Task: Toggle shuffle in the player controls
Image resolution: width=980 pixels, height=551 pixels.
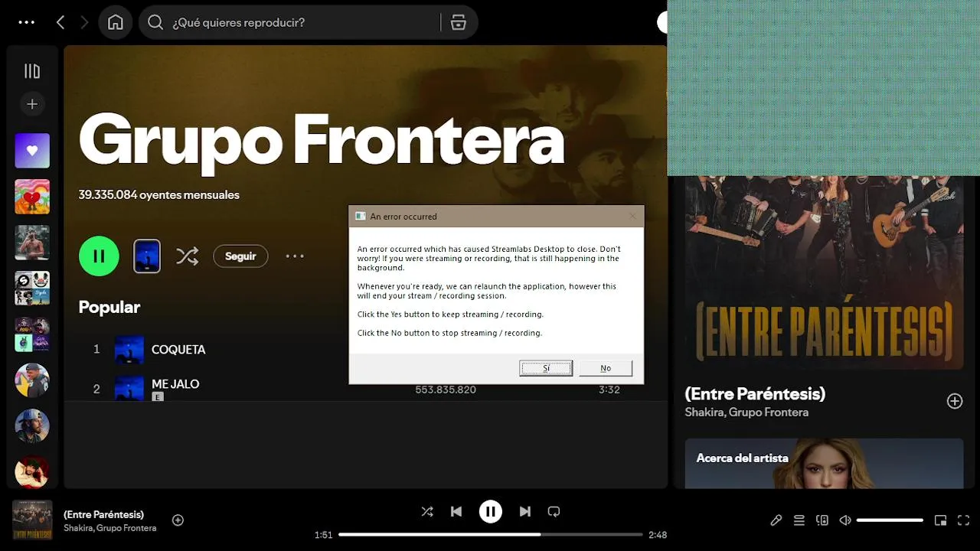Action: (427, 511)
